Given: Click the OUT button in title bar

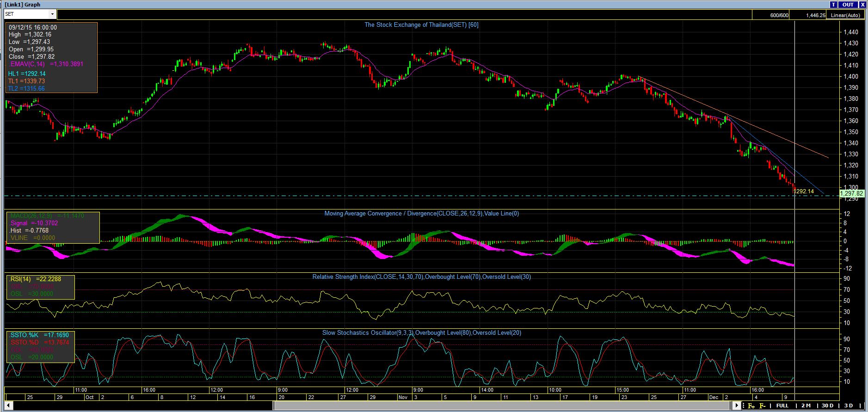Looking at the screenshot, I should [848, 5].
